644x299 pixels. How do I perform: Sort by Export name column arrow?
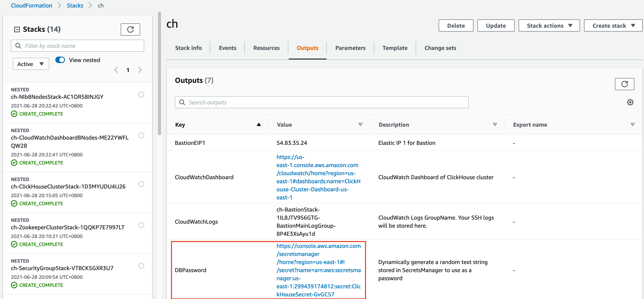pyautogui.click(x=632, y=125)
